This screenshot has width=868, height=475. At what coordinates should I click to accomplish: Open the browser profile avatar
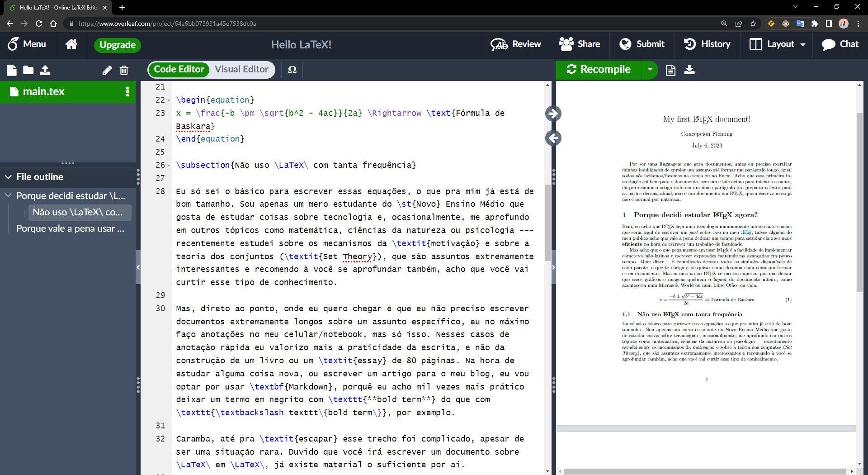(x=844, y=24)
